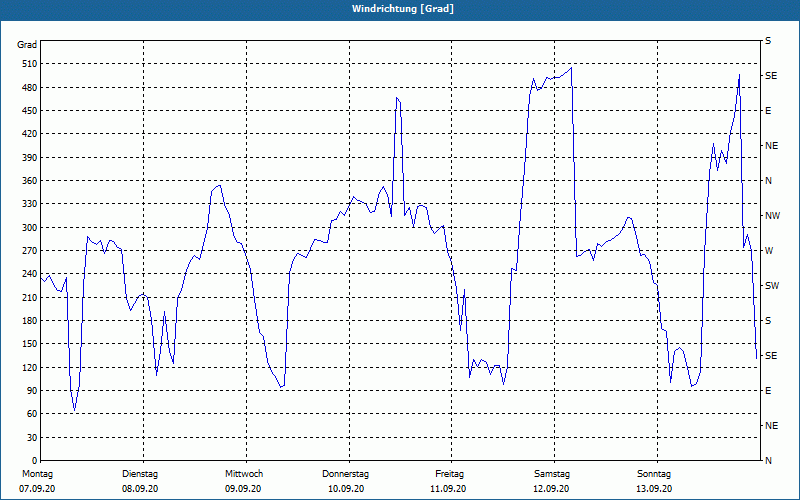
Task: Click the 360 value on left axis
Action: coord(30,181)
